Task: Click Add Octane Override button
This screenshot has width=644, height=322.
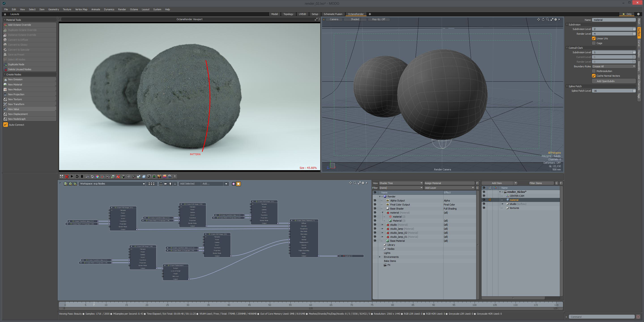Action: 19,25
